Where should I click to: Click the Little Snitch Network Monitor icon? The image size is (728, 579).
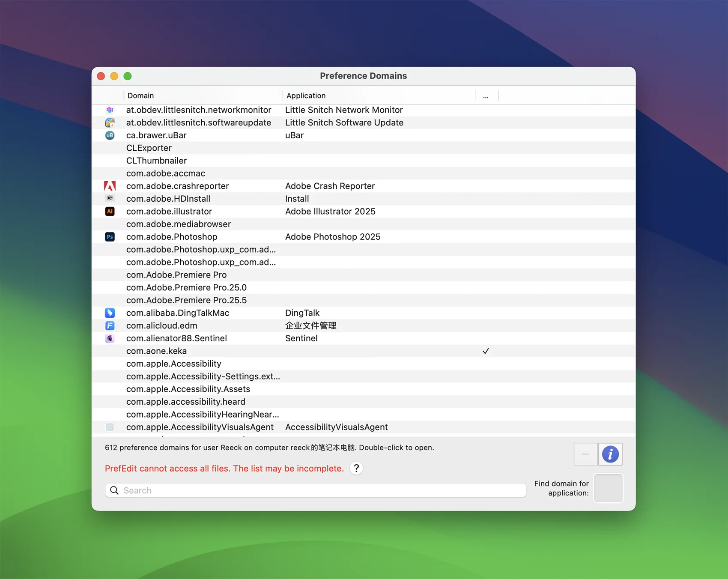[x=110, y=110]
